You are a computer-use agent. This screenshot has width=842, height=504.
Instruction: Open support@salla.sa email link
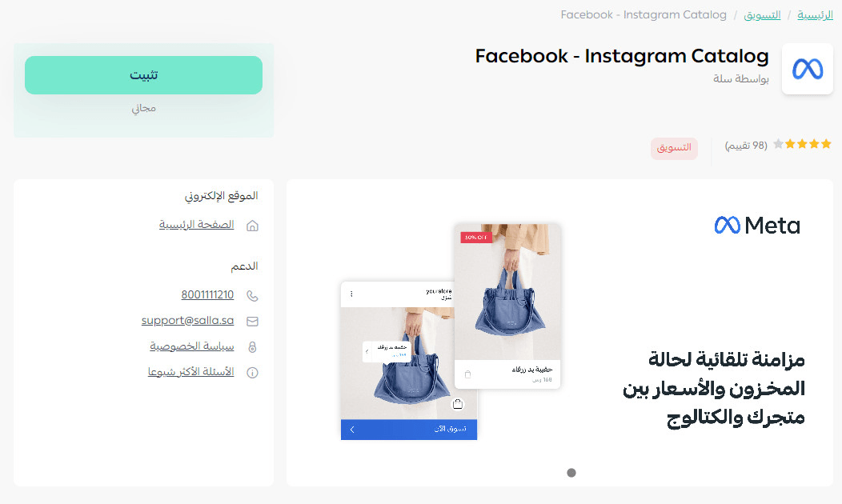(187, 321)
